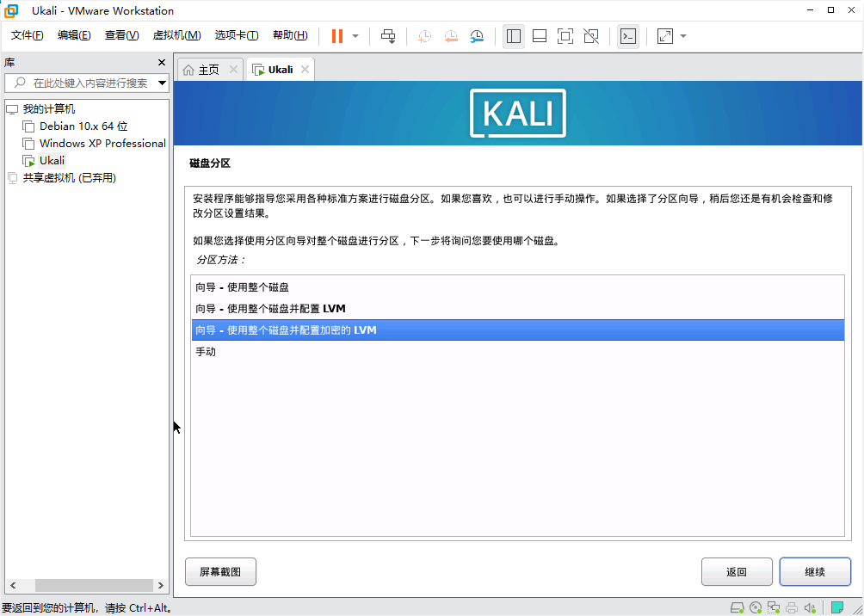Select Debian 10.x 64 位 virtual machine
Viewport: 864px width, 616px height.
click(x=83, y=126)
